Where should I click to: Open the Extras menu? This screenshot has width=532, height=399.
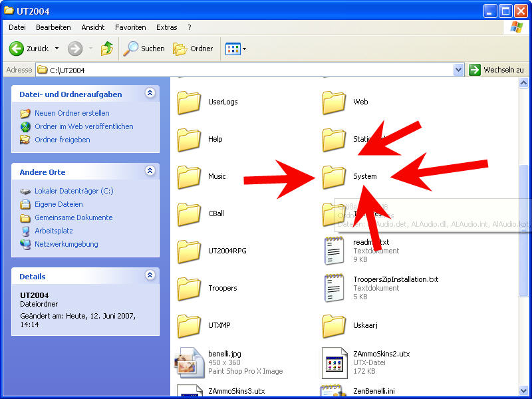click(166, 27)
